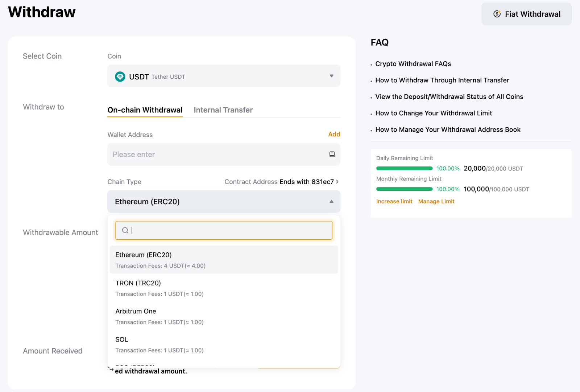This screenshot has height=392, width=580.
Task: Open How to Withdraw Through Internal Transfer
Action: point(442,80)
